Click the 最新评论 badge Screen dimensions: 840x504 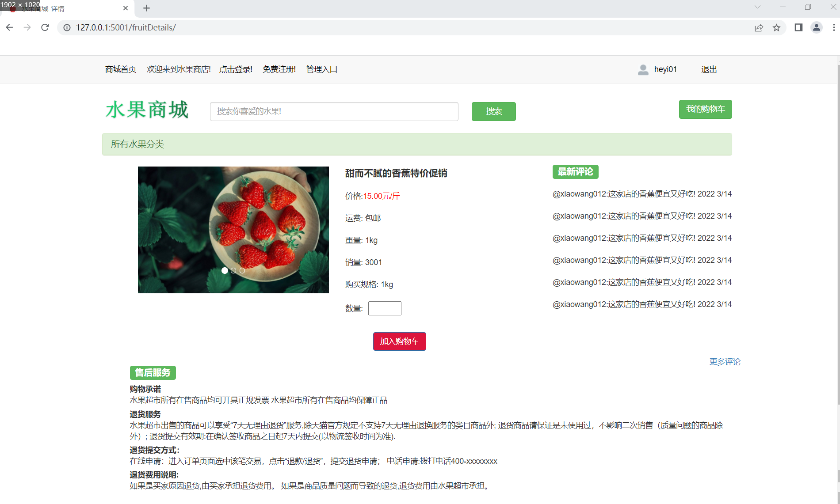(x=576, y=172)
